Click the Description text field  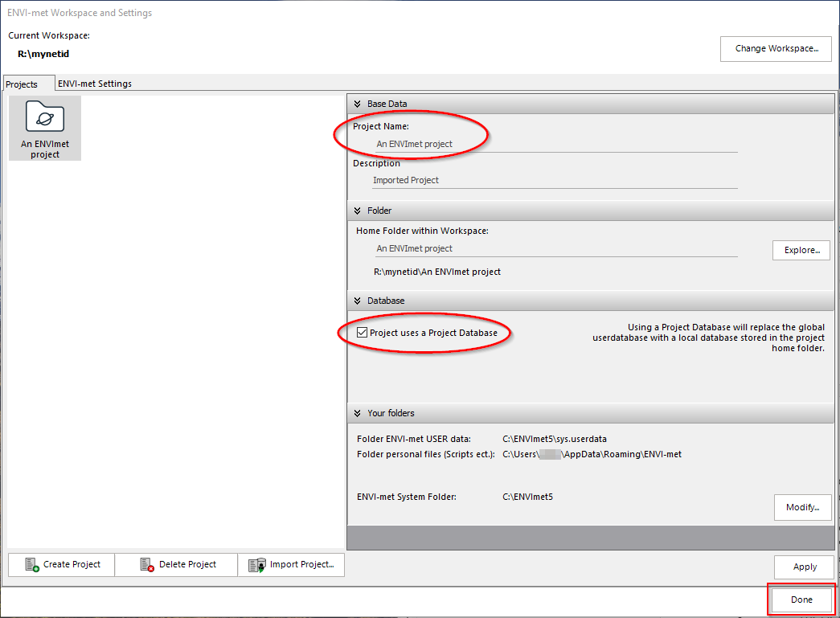click(555, 180)
